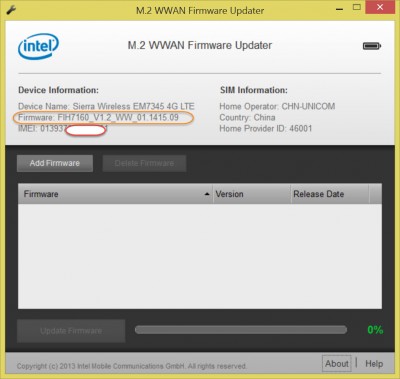Close the Firmware Updater window
This screenshot has width=400, height=379.
tap(380, 7)
